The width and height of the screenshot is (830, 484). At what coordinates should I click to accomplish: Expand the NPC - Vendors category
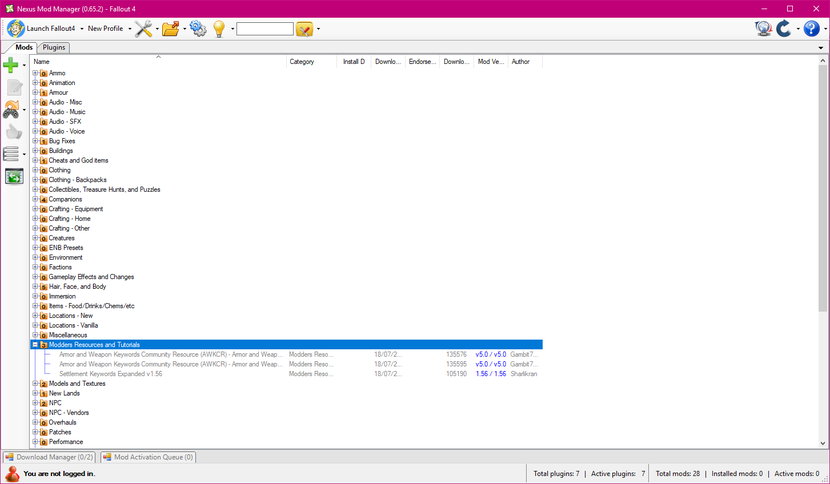35,413
